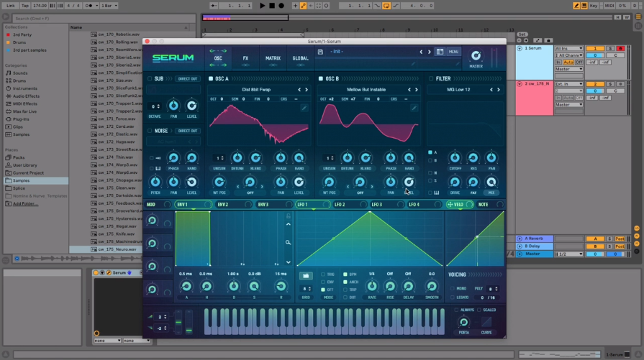
Task: Click Serum mod wheel slider
Action: click(189, 323)
